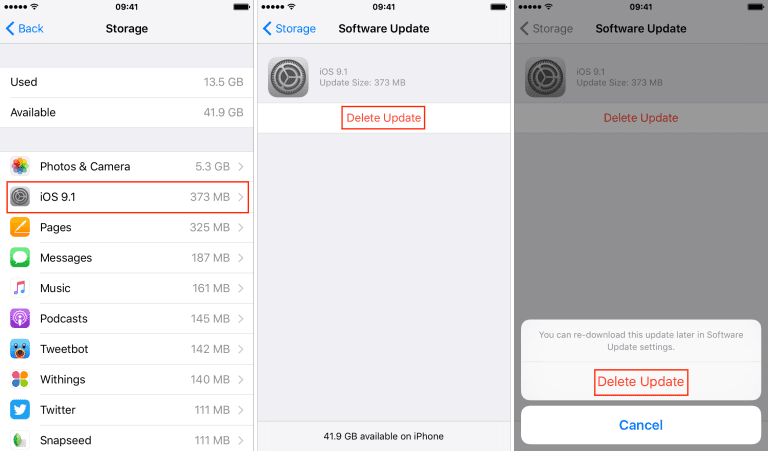Tap Delete Update in middle screen

click(384, 118)
